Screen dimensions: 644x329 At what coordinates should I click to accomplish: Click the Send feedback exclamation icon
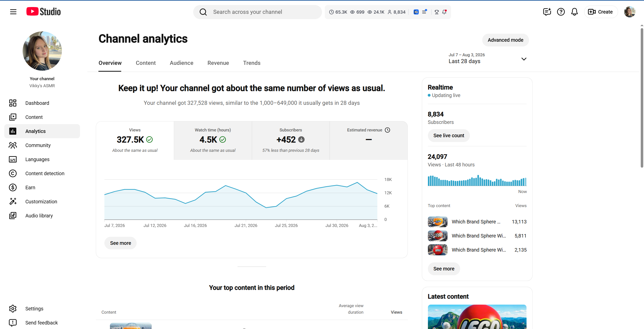13,323
